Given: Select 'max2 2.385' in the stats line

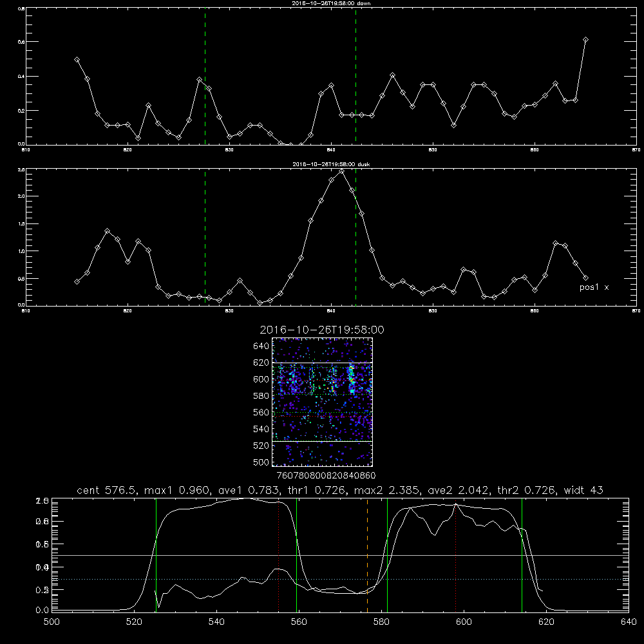Looking at the screenshot, I should 387,490.
